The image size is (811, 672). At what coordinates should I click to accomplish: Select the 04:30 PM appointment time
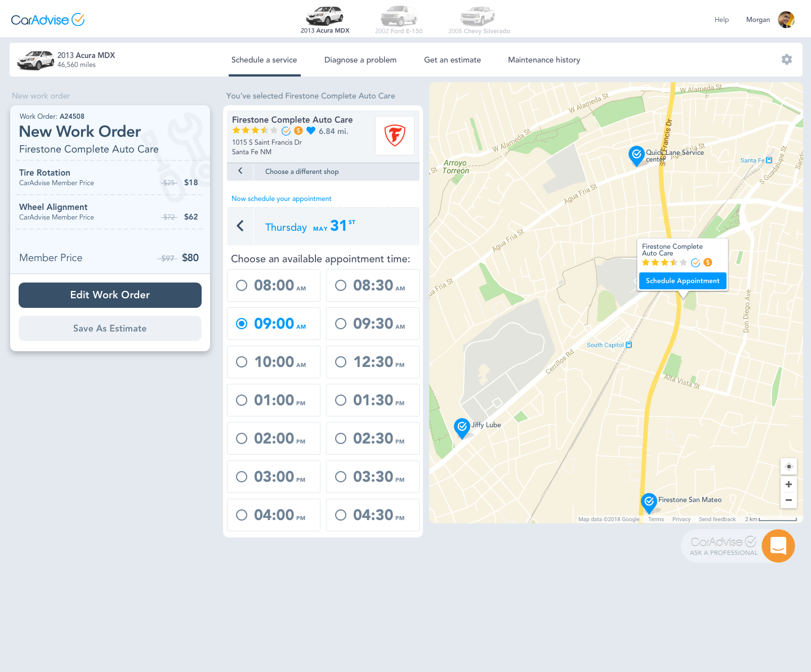(x=373, y=515)
